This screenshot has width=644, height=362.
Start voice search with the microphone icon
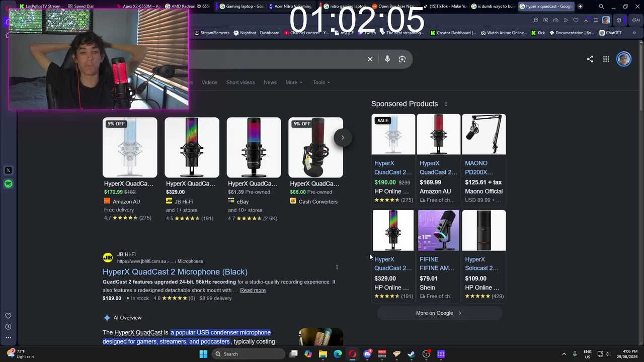click(x=387, y=59)
